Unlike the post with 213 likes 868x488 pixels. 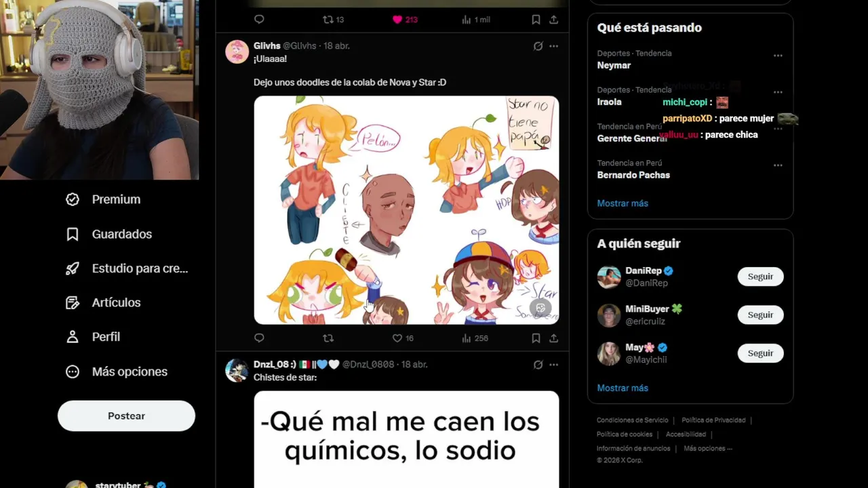tap(405, 20)
